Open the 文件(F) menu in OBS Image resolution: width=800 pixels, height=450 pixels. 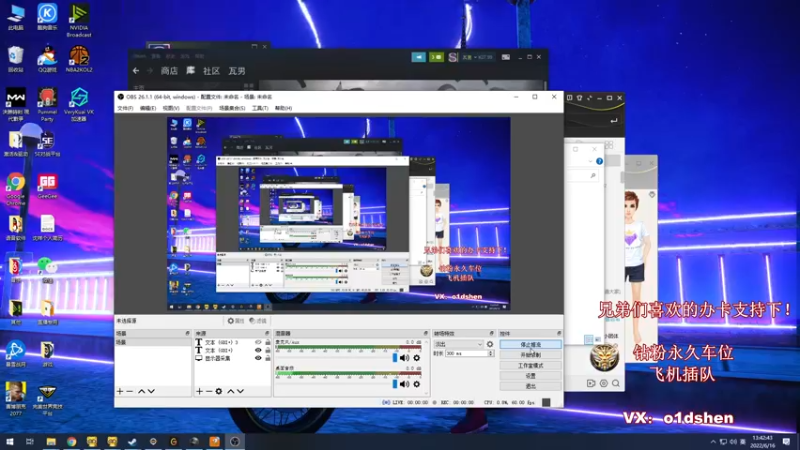tap(125, 108)
